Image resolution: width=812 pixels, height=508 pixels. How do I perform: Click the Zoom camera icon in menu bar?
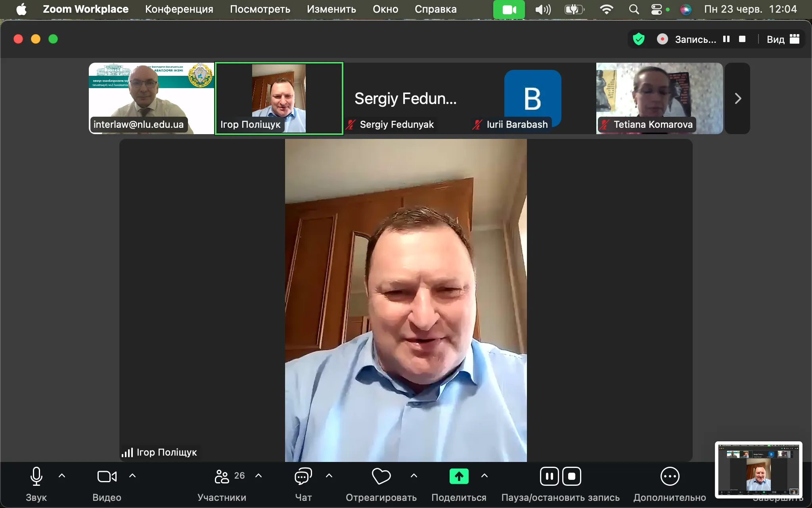509,9
